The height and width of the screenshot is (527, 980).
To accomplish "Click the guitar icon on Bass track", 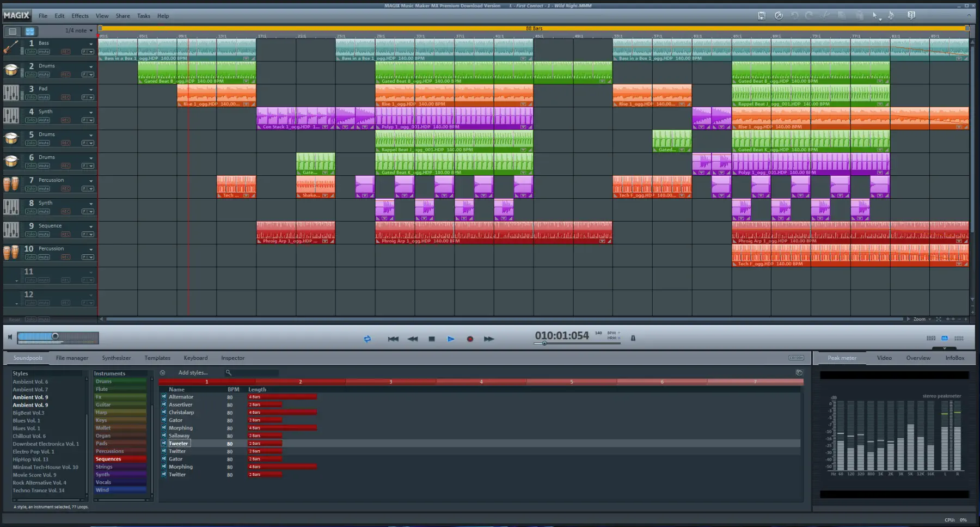I will 11,47.
